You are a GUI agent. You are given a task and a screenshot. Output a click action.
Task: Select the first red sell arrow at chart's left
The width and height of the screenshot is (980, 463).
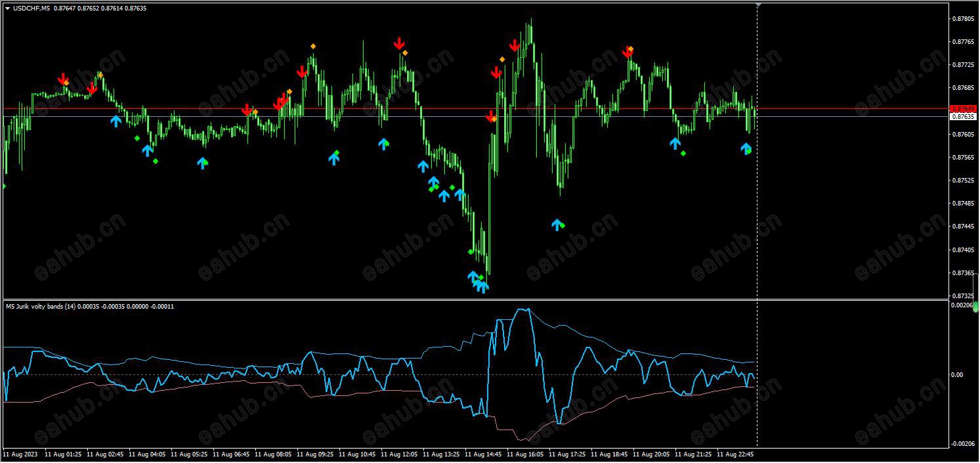coord(62,79)
